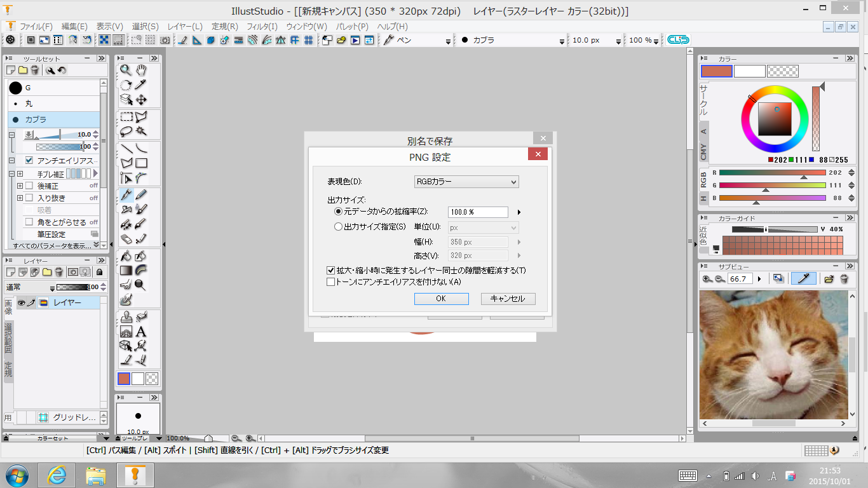Click the キャンセル button
Screen dimensions: 868x488
[x=508, y=299]
